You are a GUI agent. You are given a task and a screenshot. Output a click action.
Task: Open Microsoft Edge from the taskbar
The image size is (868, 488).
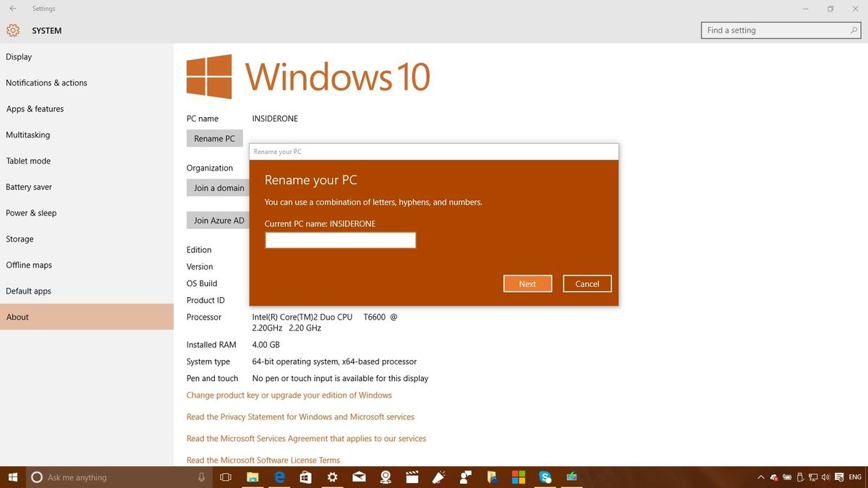[279, 477]
